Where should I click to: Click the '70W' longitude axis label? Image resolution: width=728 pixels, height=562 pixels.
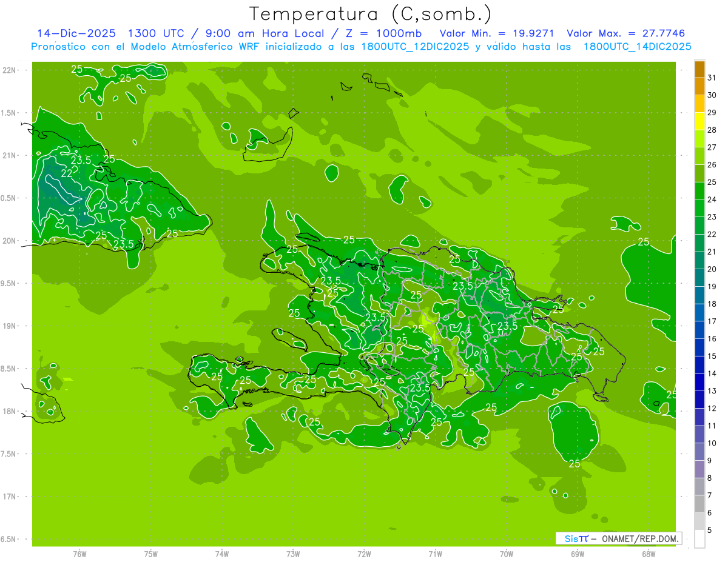(506, 554)
